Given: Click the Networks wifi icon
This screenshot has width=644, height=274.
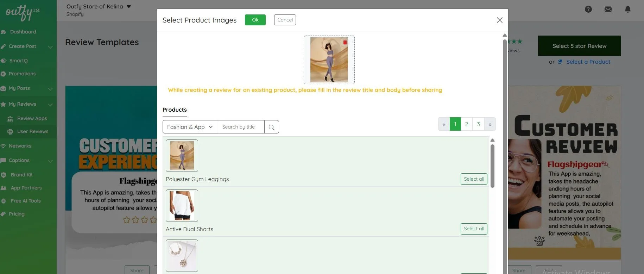Looking at the screenshot, I should pos(3,146).
